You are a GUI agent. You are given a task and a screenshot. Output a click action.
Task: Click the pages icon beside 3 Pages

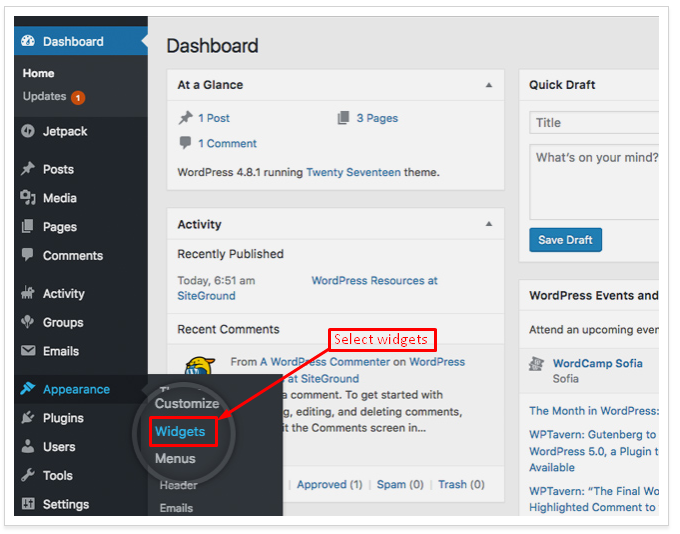(x=343, y=118)
